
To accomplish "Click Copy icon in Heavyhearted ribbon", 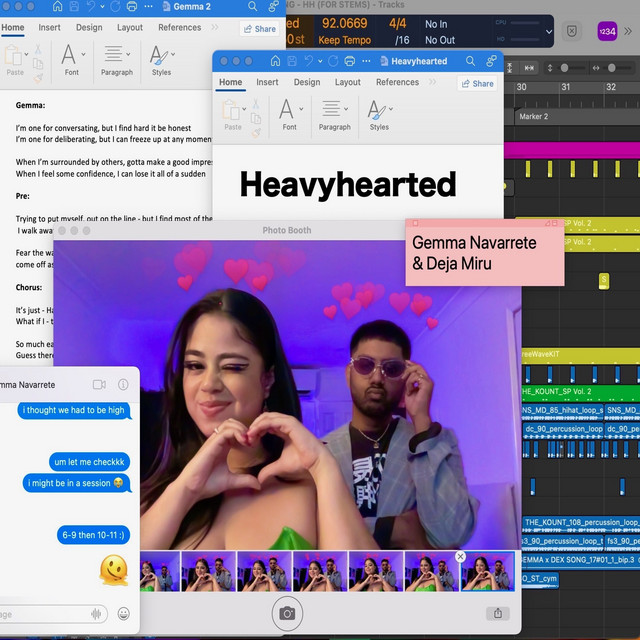I will [x=256, y=119].
